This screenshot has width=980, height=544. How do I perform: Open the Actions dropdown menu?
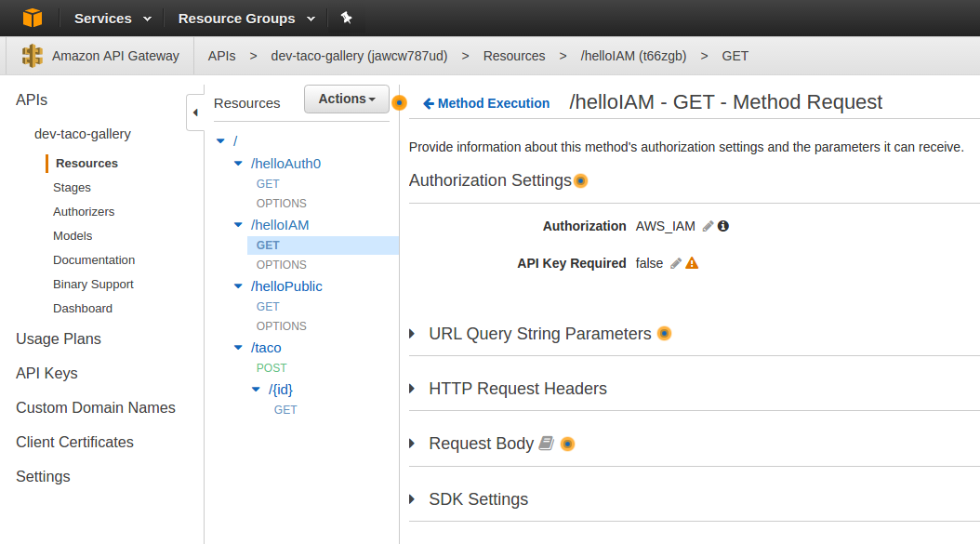coord(346,99)
